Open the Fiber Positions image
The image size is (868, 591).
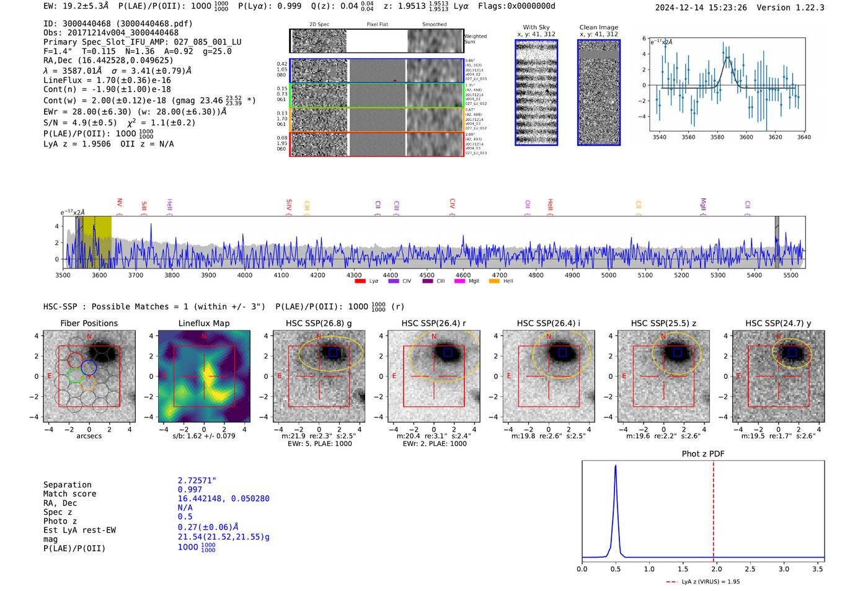(89, 376)
